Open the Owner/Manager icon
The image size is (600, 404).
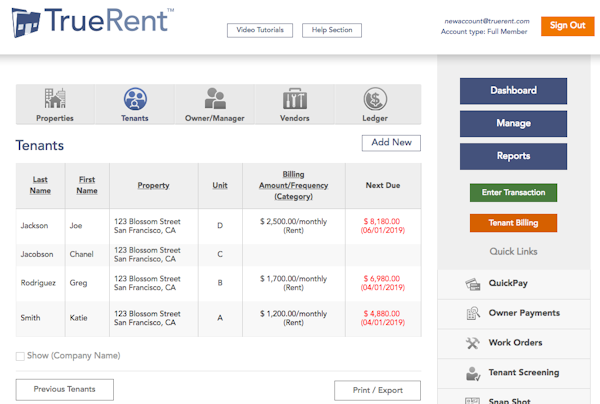point(215,98)
